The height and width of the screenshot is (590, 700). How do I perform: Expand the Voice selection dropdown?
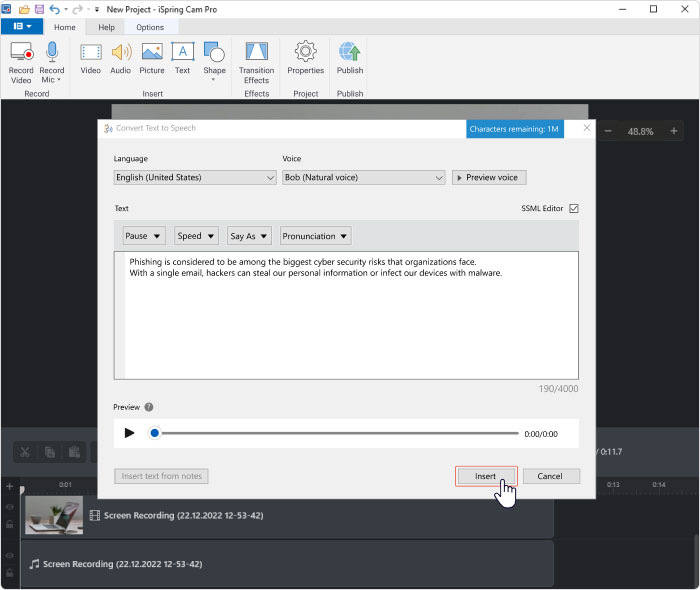click(364, 177)
